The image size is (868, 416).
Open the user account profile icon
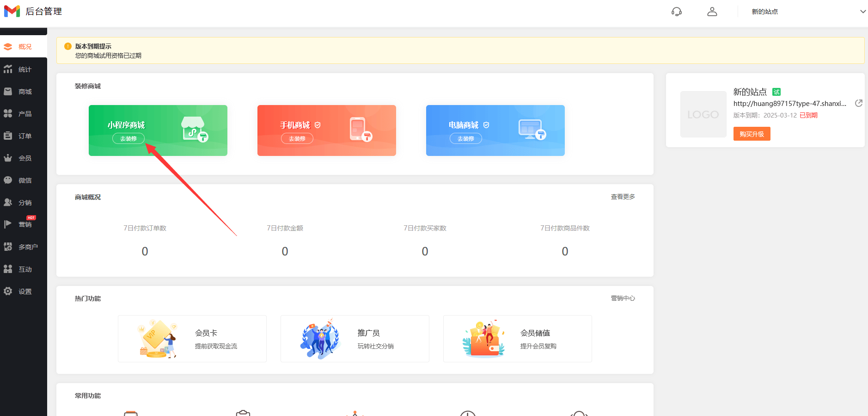[712, 12]
